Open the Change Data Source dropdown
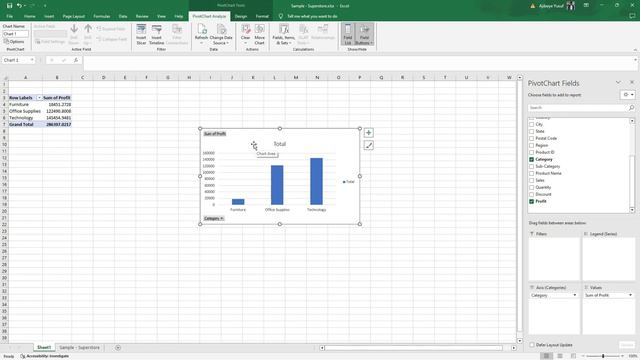 point(221,40)
